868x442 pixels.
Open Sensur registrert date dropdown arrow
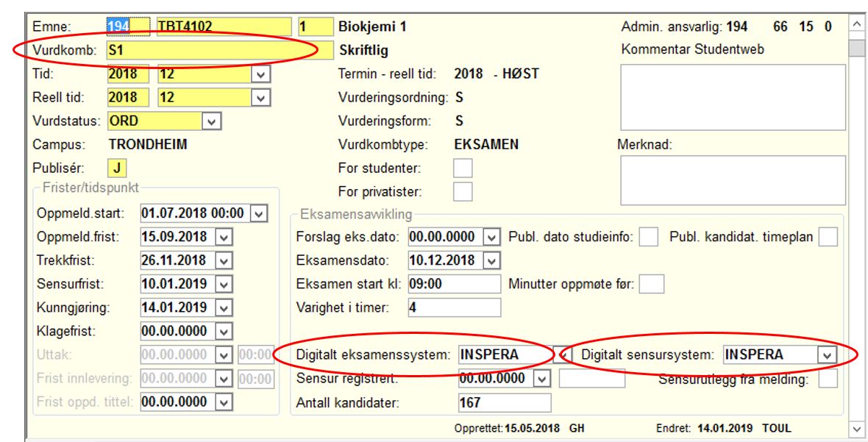(542, 379)
